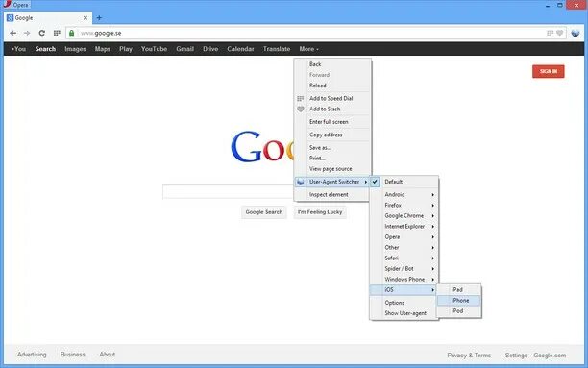
Task: Expand the Other user-agent submenu
Action: 404,248
